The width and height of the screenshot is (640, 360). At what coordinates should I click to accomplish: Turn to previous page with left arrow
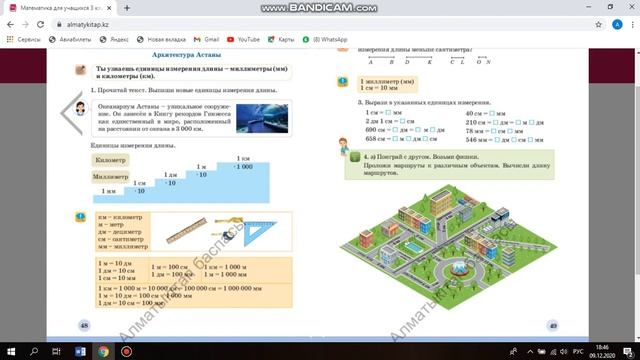(x=71, y=113)
